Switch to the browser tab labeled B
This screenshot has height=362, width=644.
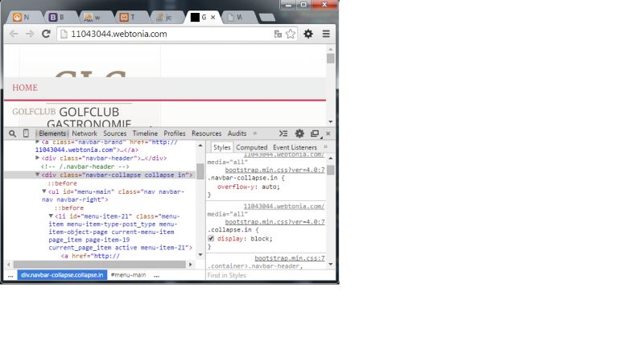pyautogui.click(x=58, y=17)
